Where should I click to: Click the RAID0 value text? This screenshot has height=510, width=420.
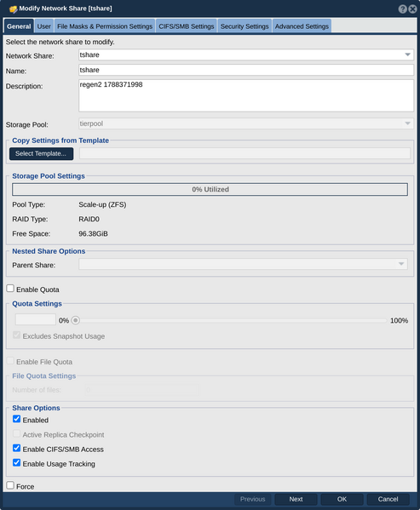89,219
